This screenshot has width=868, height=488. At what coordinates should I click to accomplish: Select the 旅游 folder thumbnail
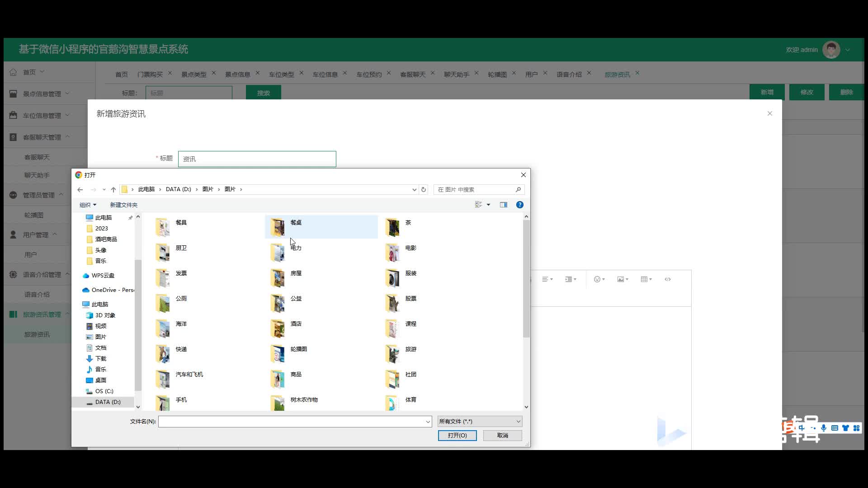(x=392, y=353)
